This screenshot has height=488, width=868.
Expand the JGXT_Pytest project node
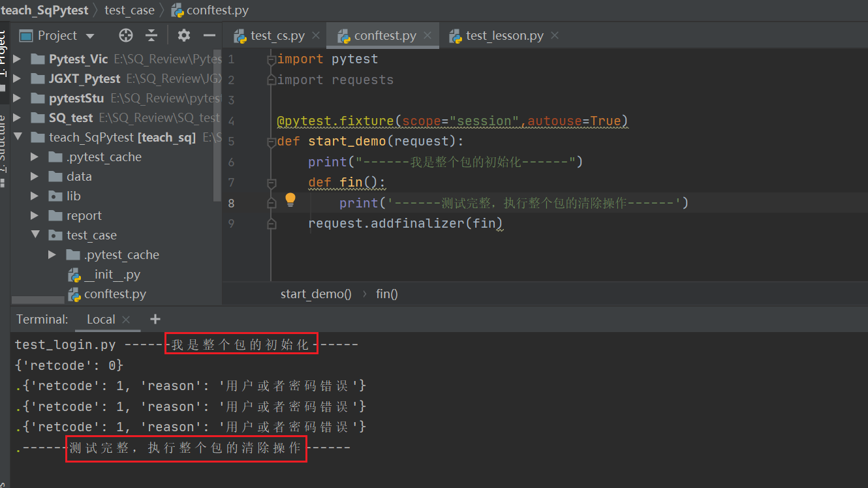click(17, 79)
